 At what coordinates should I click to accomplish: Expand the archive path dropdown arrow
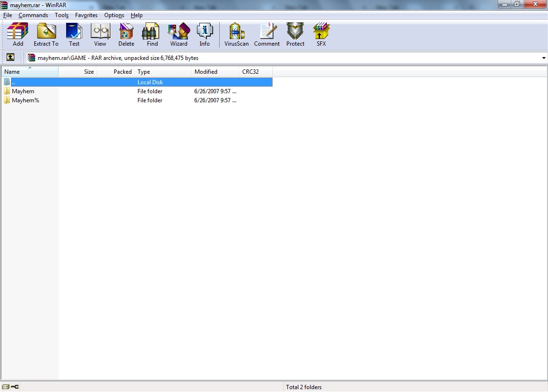click(544, 58)
